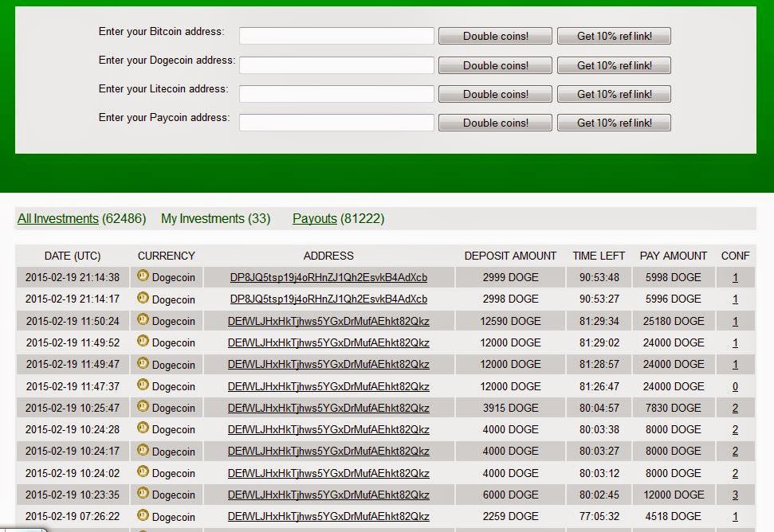Open address link in 10:24:28 row
Viewport: 774px width, 532px height.
328,430
